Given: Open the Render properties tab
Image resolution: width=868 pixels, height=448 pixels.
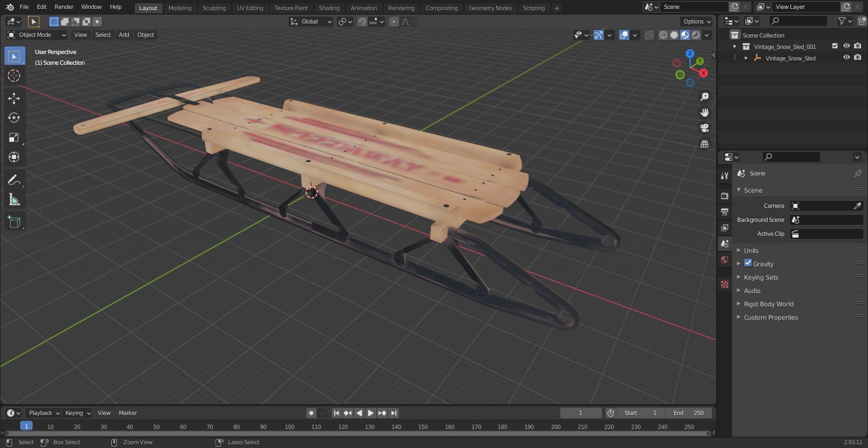Looking at the screenshot, I should click(x=724, y=196).
